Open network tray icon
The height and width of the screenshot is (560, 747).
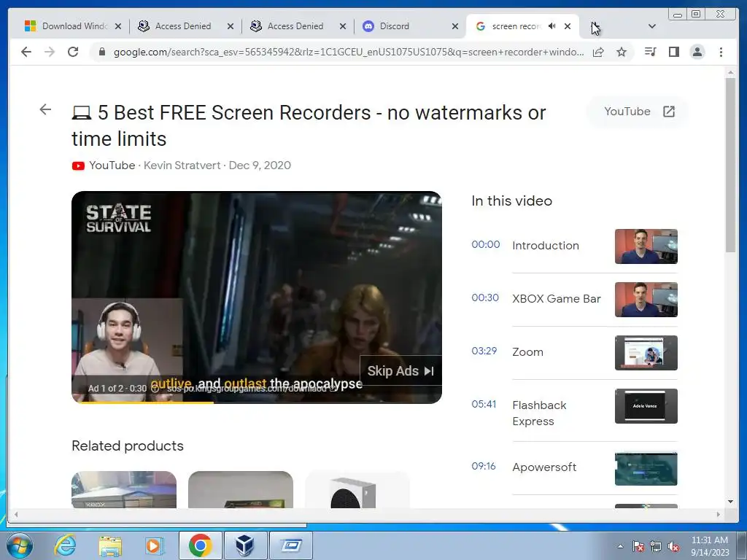[x=656, y=546]
